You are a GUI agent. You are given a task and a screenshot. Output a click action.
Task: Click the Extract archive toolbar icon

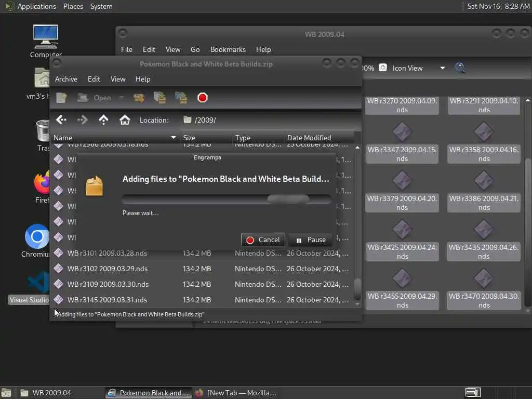point(139,98)
